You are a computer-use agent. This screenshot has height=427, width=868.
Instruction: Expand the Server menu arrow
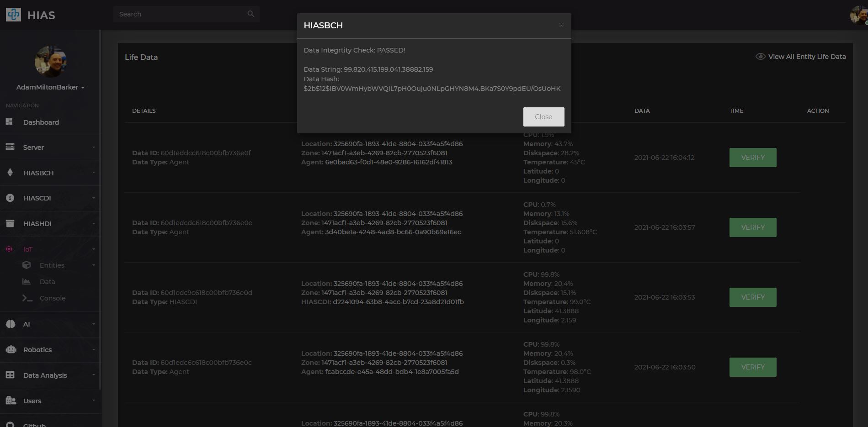point(94,147)
